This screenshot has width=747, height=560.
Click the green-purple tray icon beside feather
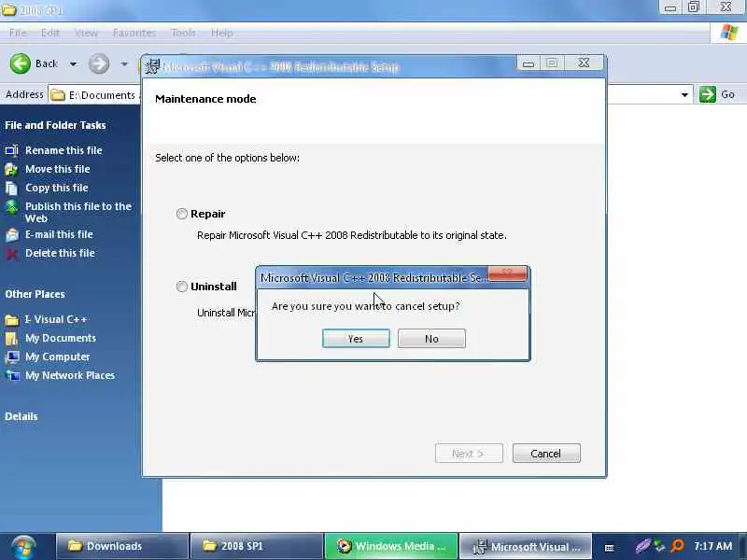[x=660, y=546]
